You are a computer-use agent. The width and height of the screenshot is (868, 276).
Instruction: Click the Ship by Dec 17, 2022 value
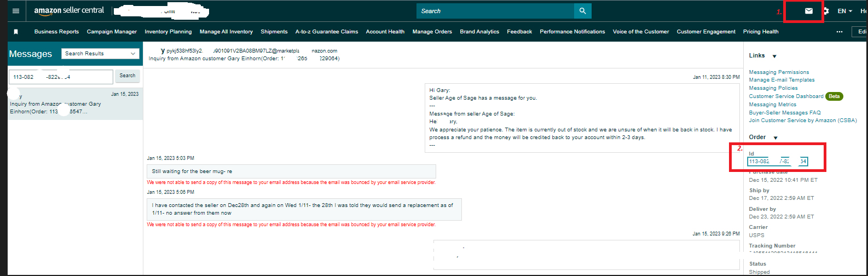(x=782, y=198)
